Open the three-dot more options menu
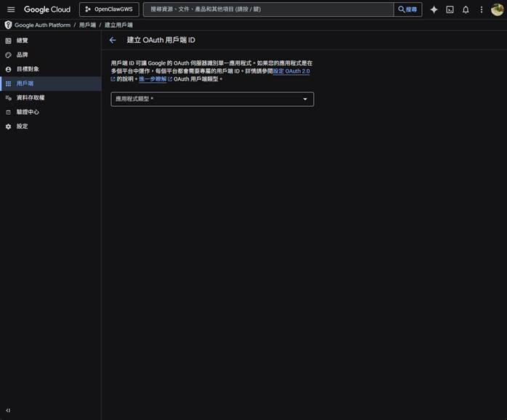Screen dimensions: 507x420 point(481,9)
